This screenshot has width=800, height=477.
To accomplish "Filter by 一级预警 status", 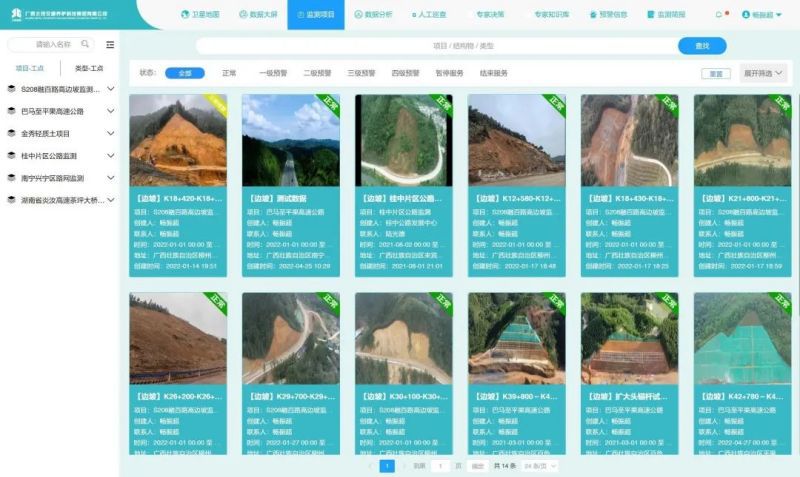I will [x=273, y=73].
